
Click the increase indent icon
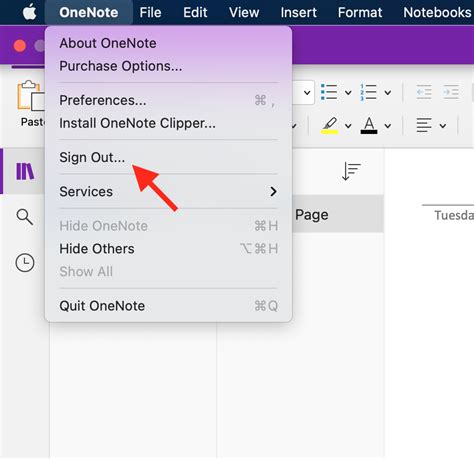click(451, 92)
